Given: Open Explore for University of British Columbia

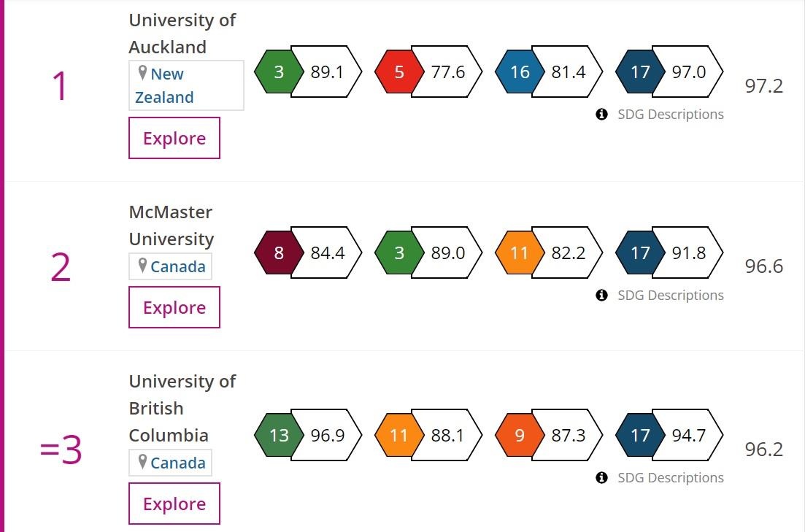Looking at the screenshot, I should click(174, 504).
